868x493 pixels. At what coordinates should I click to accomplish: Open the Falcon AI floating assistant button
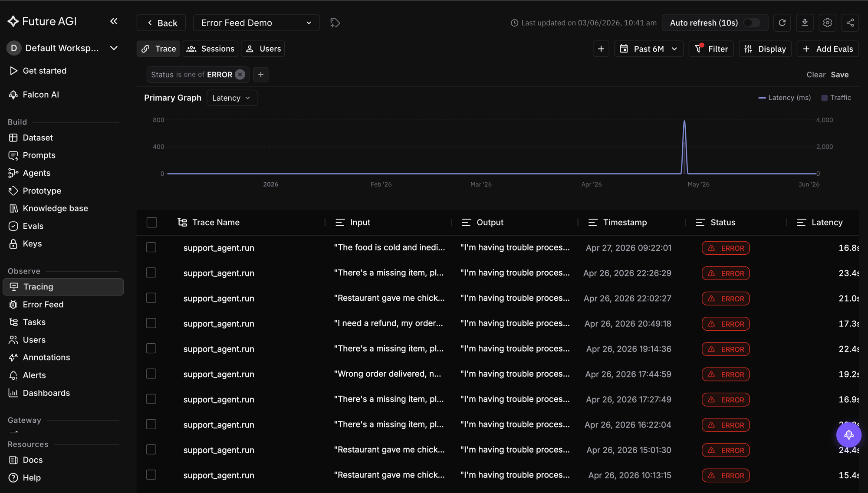(848, 435)
